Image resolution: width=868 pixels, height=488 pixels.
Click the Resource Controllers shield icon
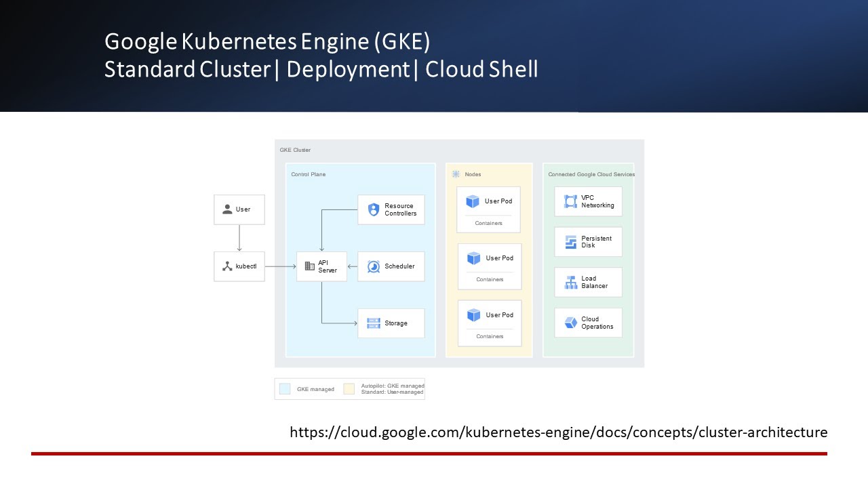pyautogui.click(x=374, y=209)
